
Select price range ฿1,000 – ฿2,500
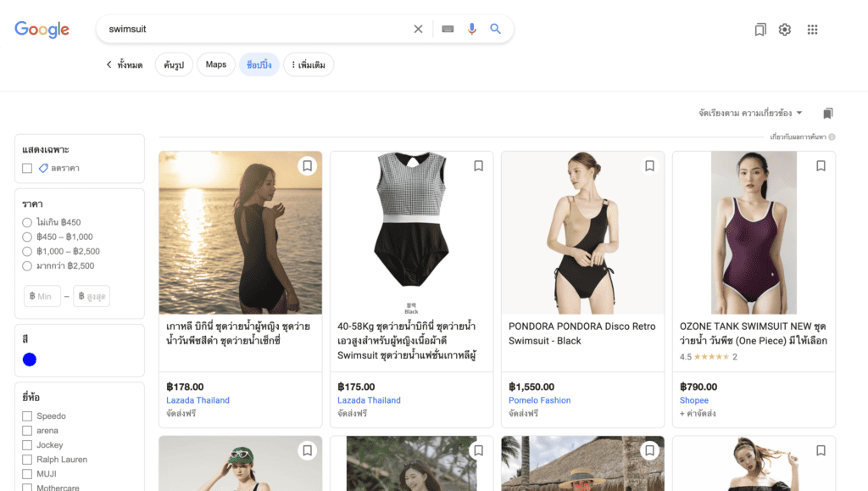tap(27, 251)
